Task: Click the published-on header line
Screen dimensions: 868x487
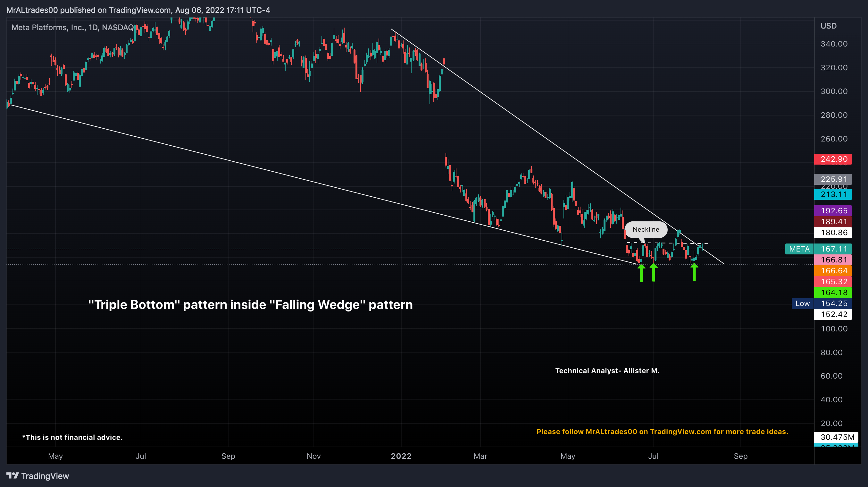Action: (x=138, y=10)
